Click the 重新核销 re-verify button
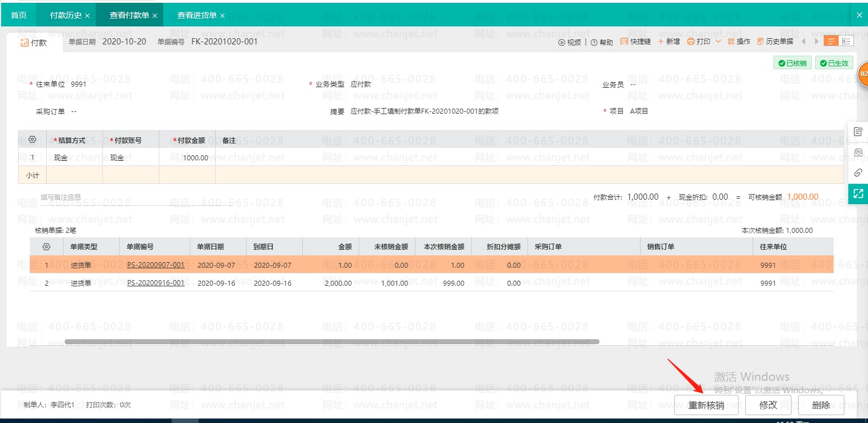 tap(706, 404)
